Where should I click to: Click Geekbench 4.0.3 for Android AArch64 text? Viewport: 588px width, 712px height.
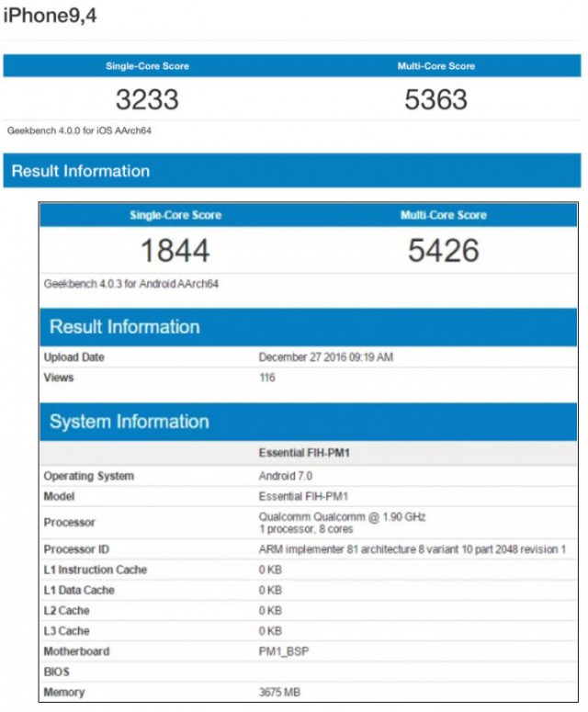(x=131, y=284)
